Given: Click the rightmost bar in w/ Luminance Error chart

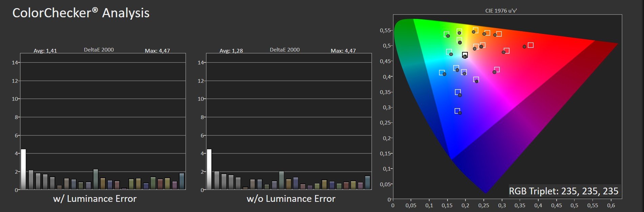Looking at the screenshot, I should pyautogui.click(x=182, y=181).
